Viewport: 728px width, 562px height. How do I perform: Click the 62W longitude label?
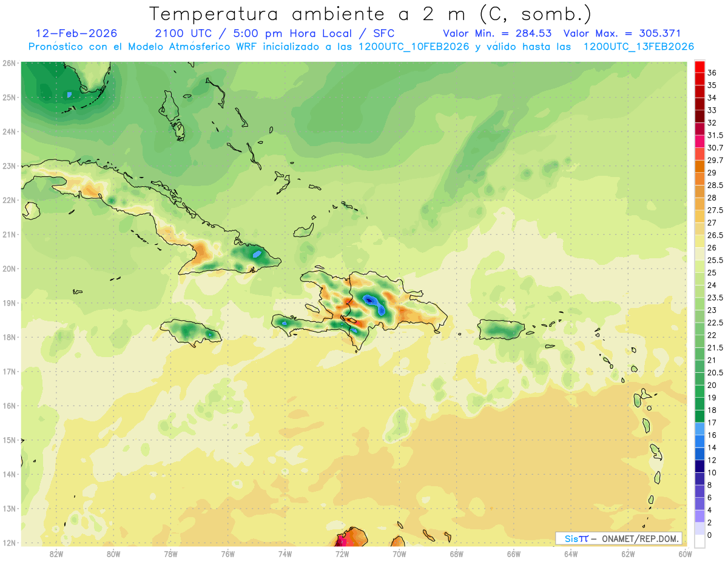click(628, 554)
